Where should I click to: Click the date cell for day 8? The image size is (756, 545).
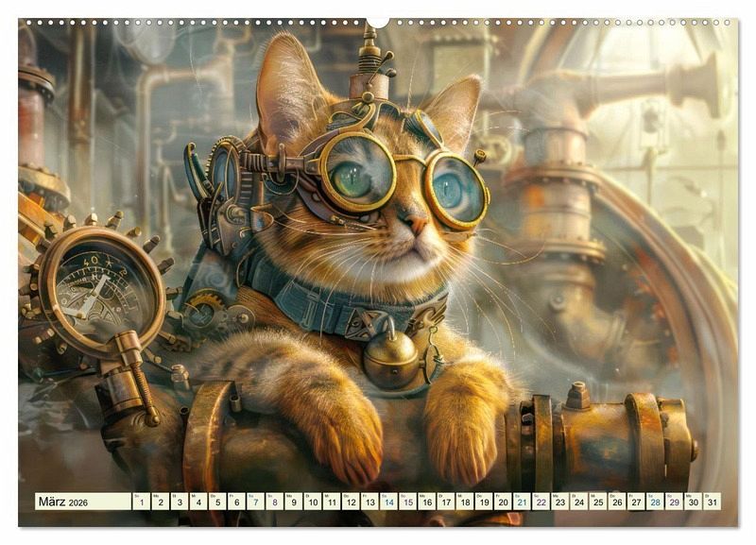coord(273,502)
